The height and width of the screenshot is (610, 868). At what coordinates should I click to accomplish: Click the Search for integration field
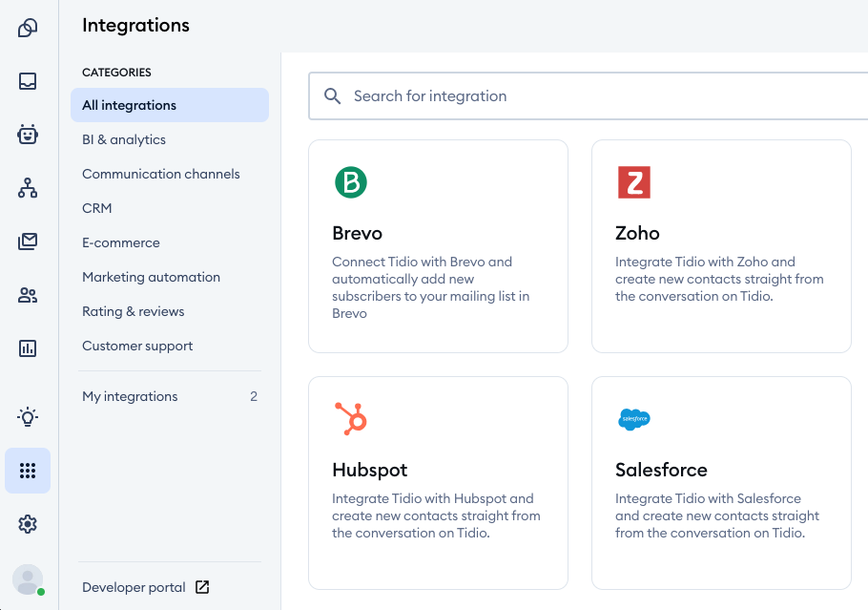pos(588,95)
